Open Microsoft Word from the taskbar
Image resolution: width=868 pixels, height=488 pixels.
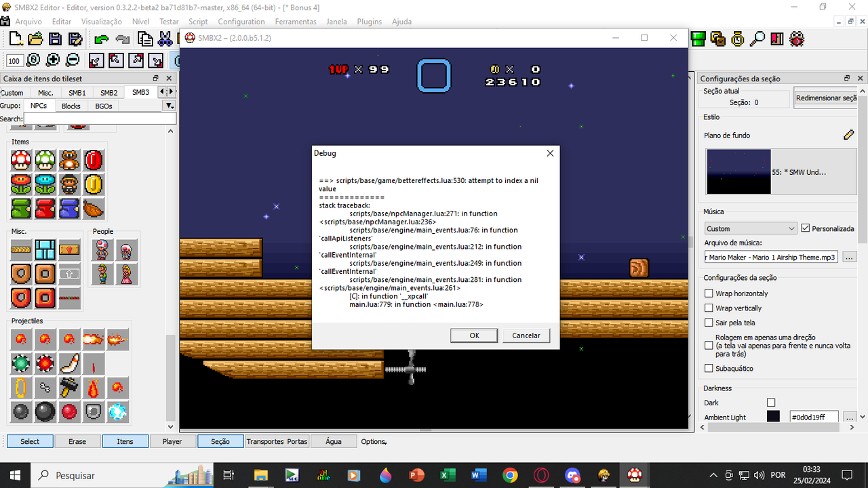479,475
